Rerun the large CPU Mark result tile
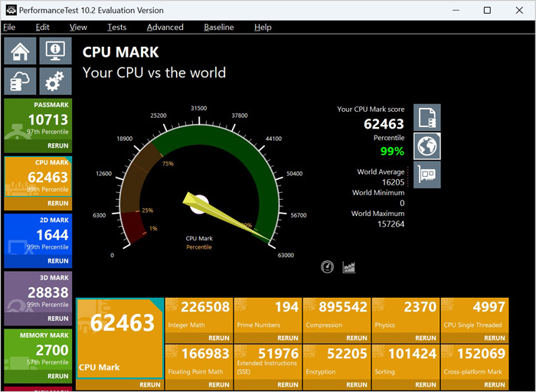 tap(150, 385)
